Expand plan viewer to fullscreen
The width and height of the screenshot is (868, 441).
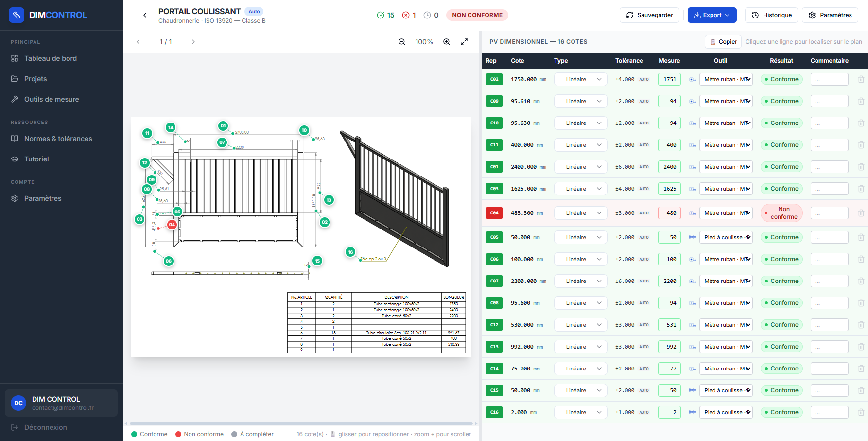(x=464, y=42)
